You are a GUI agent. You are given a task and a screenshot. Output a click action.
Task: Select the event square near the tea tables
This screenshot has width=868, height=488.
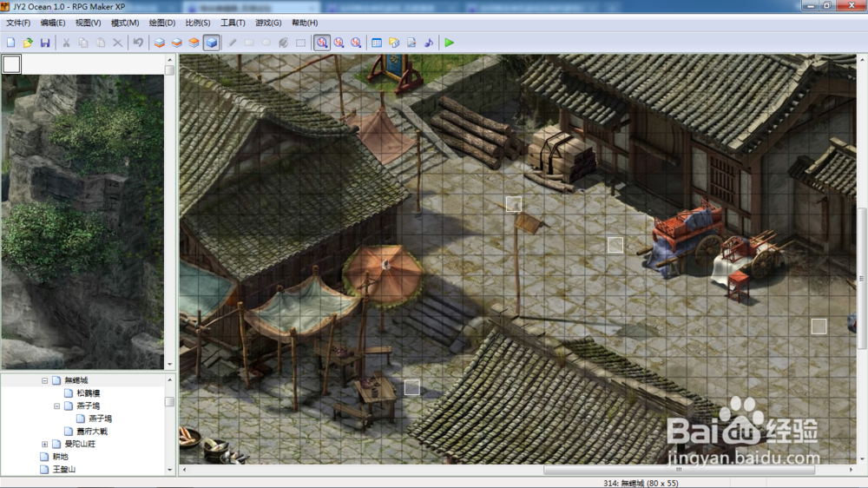tap(411, 387)
